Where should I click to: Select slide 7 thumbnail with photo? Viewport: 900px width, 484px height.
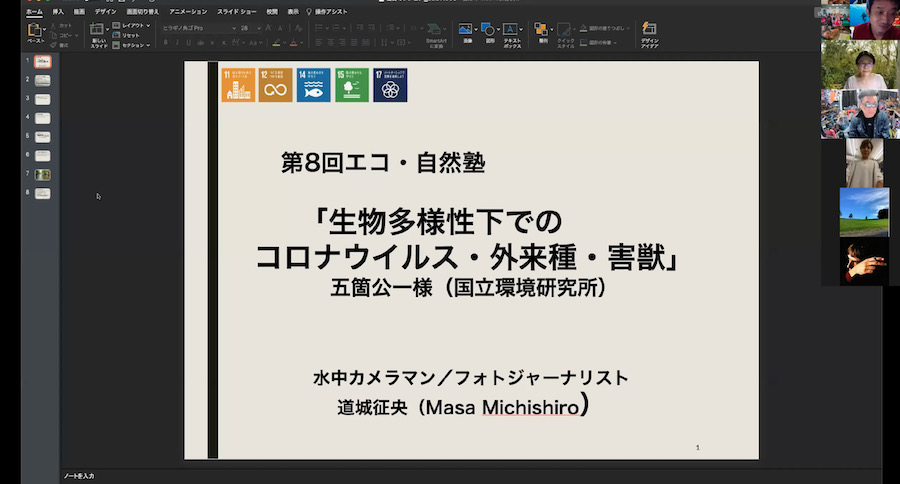point(42,175)
